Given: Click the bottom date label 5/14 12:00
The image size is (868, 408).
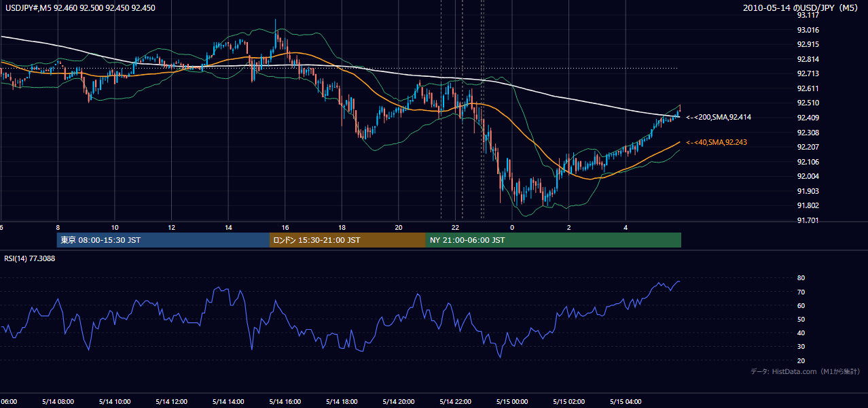Looking at the screenshot, I should point(171,402).
